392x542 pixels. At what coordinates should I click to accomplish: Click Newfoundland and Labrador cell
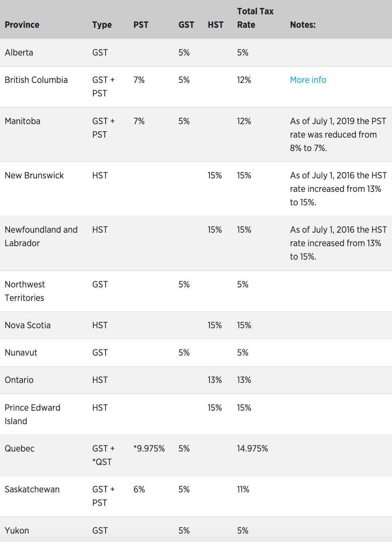[41, 236]
